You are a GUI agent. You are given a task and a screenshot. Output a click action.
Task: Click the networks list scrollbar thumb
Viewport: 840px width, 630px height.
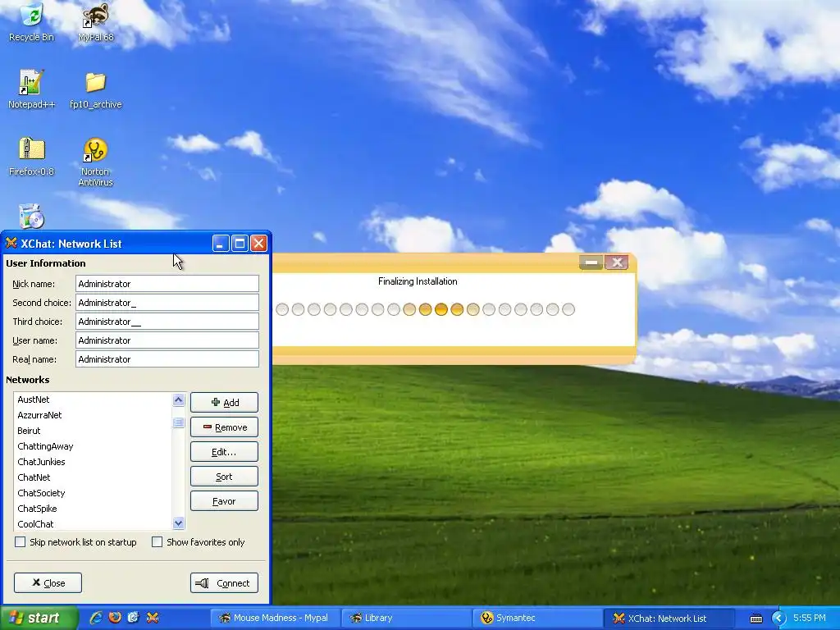point(178,422)
